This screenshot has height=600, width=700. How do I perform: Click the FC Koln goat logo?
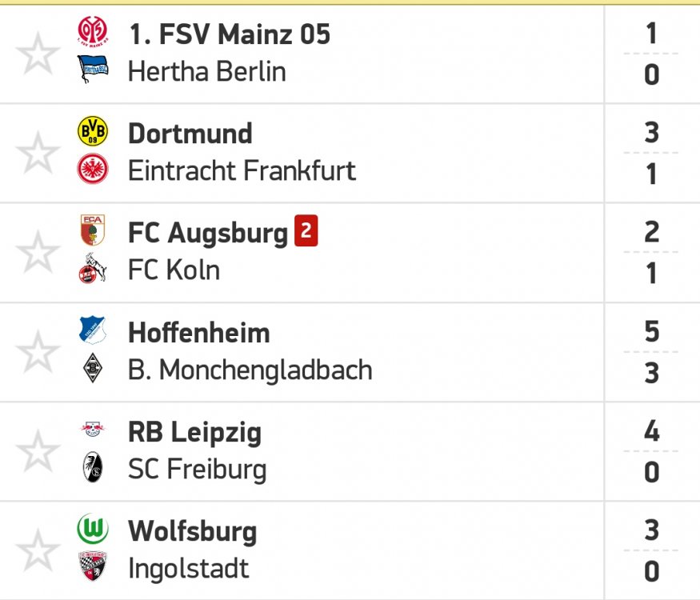(93, 268)
